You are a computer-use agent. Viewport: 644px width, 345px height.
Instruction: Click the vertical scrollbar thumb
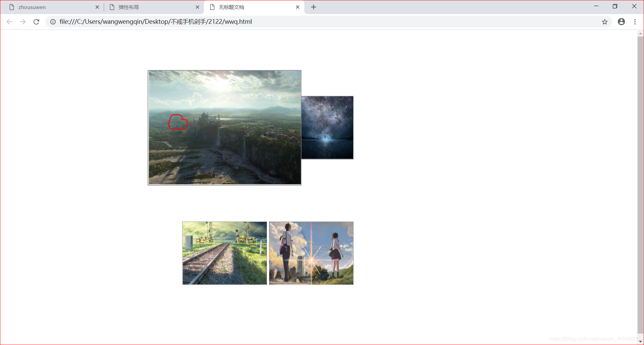click(640, 185)
